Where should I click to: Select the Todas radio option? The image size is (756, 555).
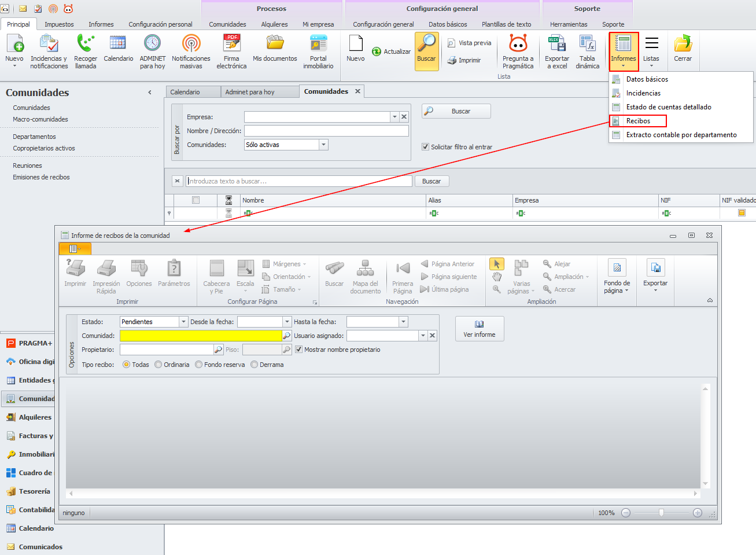click(x=126, y=365)
